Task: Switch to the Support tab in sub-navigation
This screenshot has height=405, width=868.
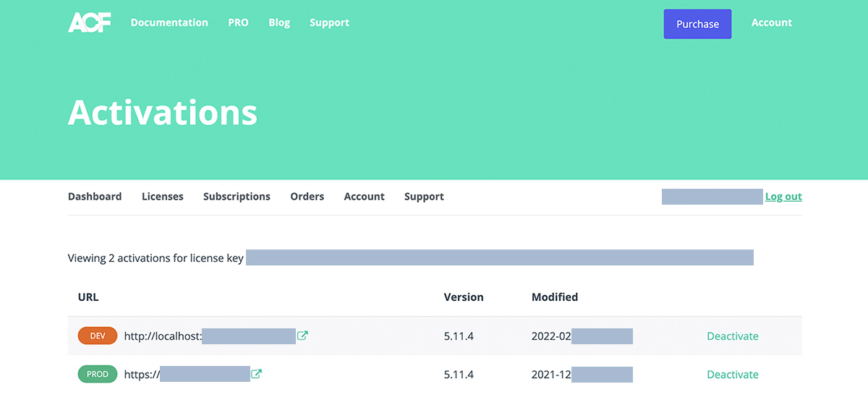Action: [424, 196]
